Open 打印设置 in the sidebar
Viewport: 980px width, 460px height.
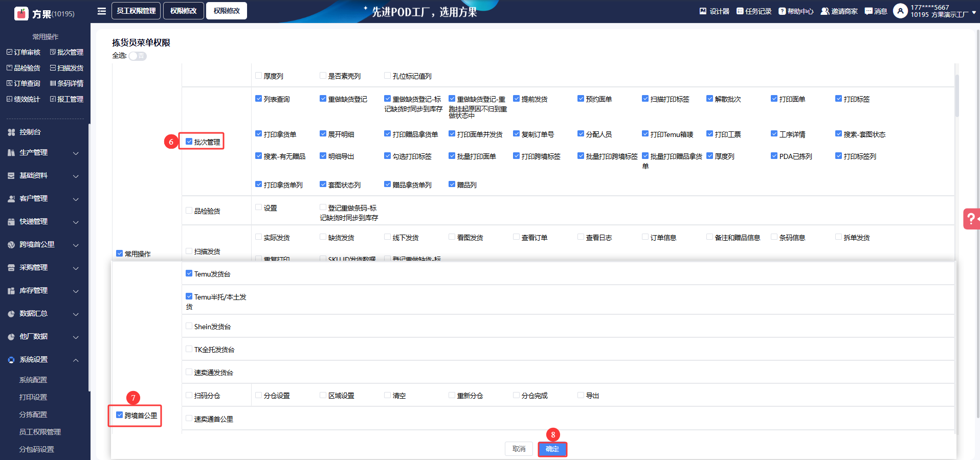click(33, 397)
